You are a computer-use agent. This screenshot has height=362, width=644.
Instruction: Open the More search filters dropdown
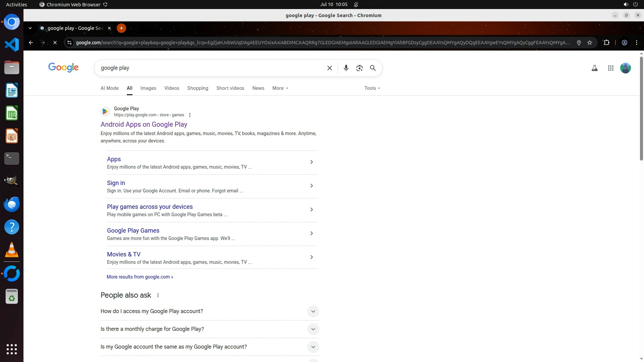point(280,88)
